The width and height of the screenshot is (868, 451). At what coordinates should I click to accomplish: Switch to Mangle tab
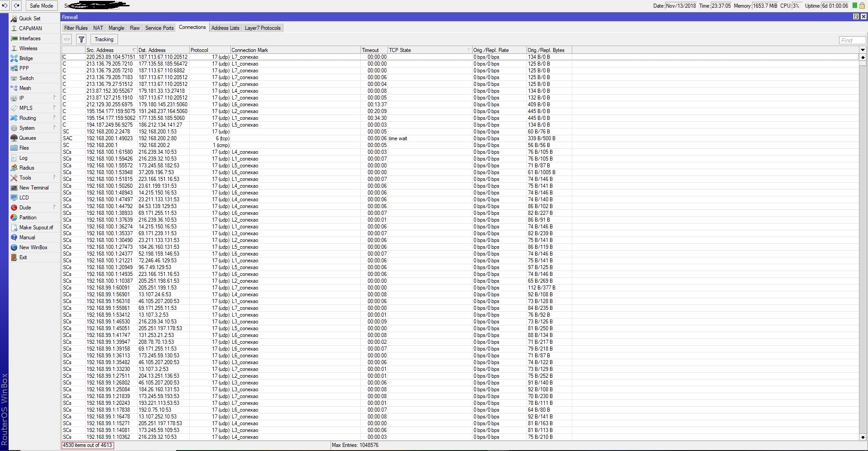click(x=116, y=28)
